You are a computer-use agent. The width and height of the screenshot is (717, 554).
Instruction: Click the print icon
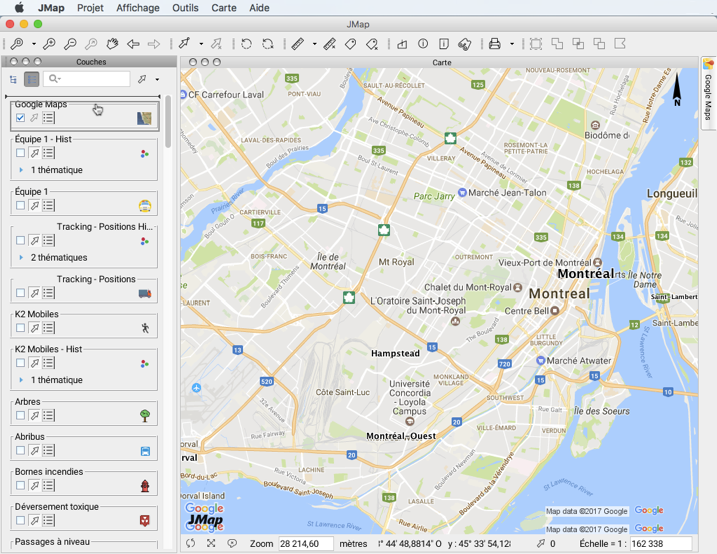494,44
